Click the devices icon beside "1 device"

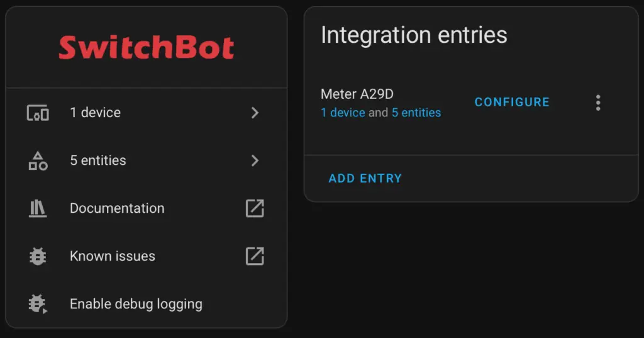coord(38,113)
